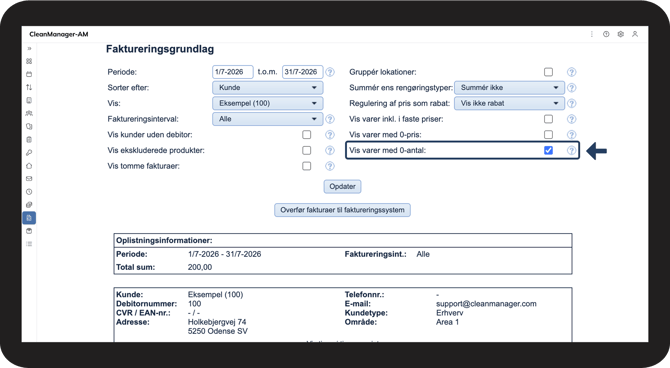Open the mobile device icon in sidebar
This screenshot has width=670, height=368.
[29, 100]
